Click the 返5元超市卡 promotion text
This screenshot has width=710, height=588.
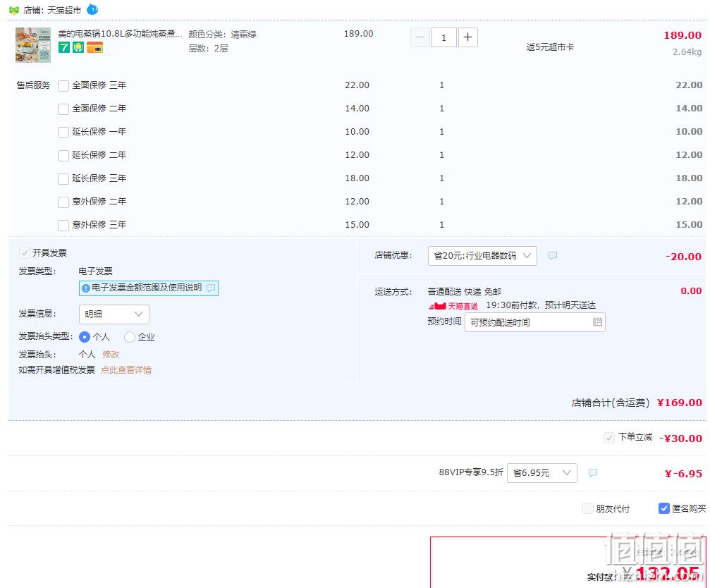click(x=550, y=47)
